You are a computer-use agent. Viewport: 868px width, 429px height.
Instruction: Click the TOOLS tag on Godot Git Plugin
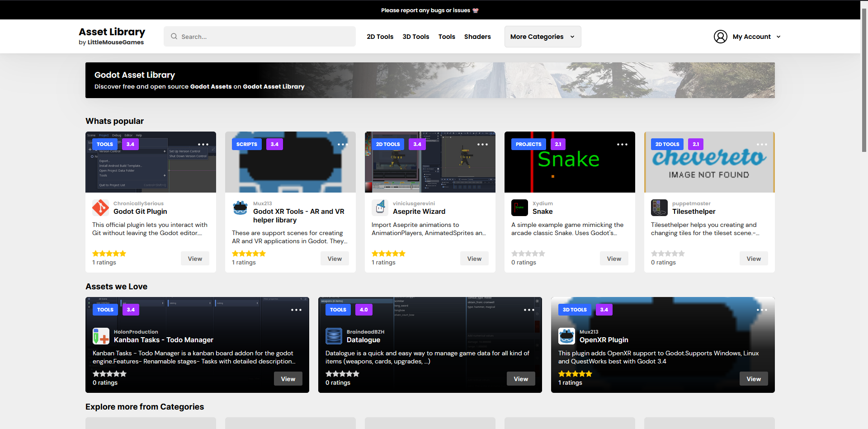coord(105,144)
